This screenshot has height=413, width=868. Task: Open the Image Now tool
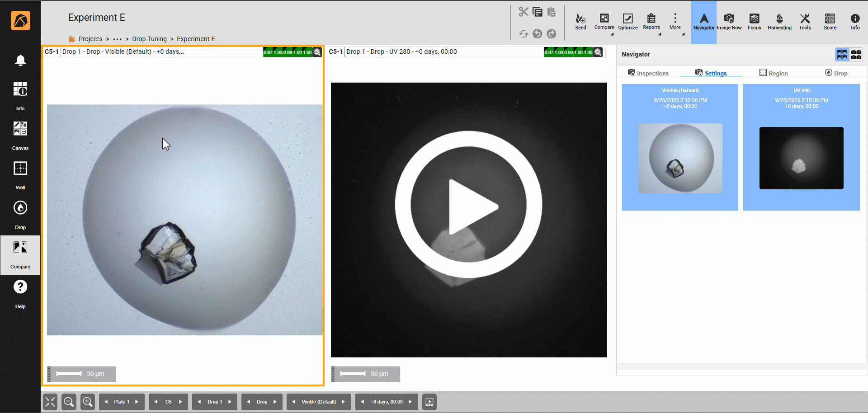[729, 21]
